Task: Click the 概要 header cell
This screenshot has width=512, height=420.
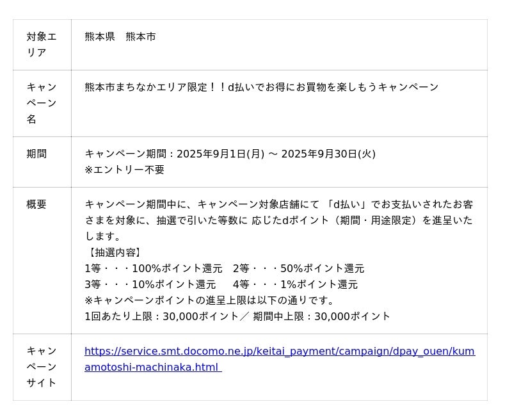Action: [x=36, y=204]
